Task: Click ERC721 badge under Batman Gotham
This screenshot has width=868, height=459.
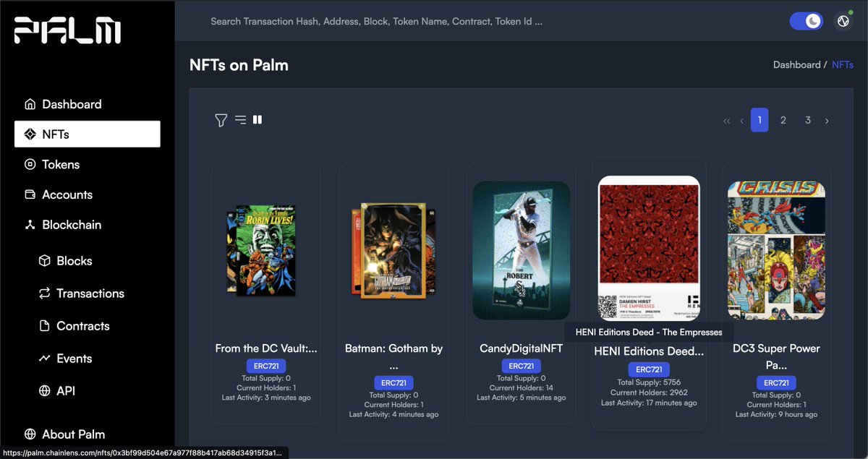Action: (393, 382)
